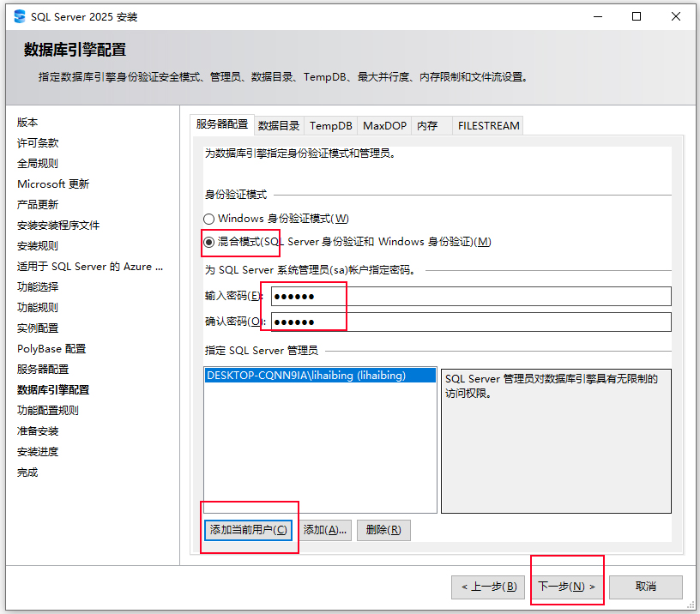Click 安装进度 step in sidebar
Viewport: 700px width, 614px height.
pos(38,452)
